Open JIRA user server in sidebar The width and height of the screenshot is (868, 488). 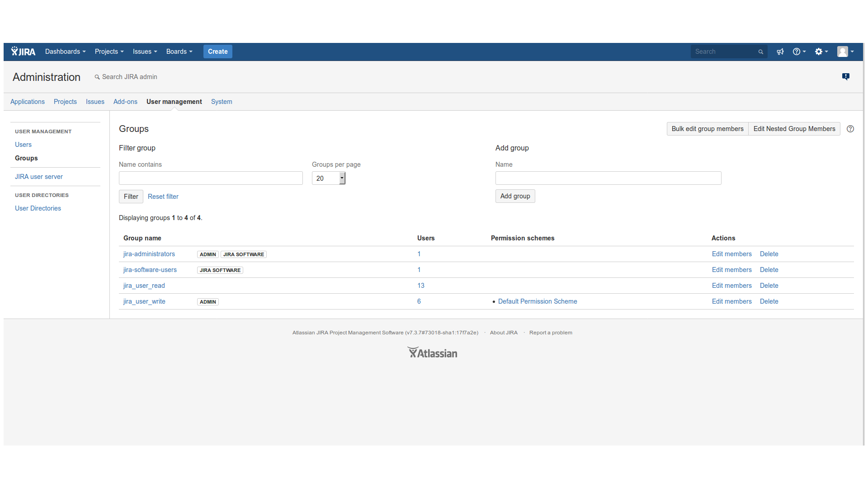tap(39, 177)
